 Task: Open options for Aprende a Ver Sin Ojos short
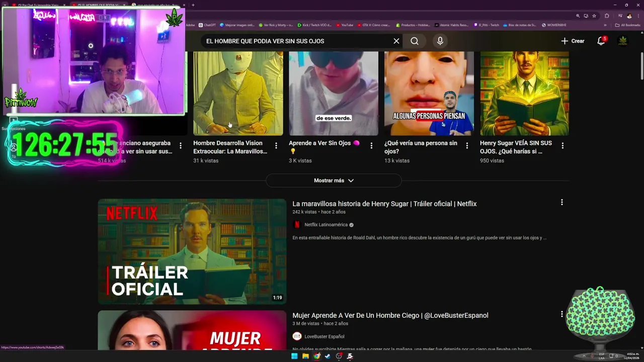point(371,146)
